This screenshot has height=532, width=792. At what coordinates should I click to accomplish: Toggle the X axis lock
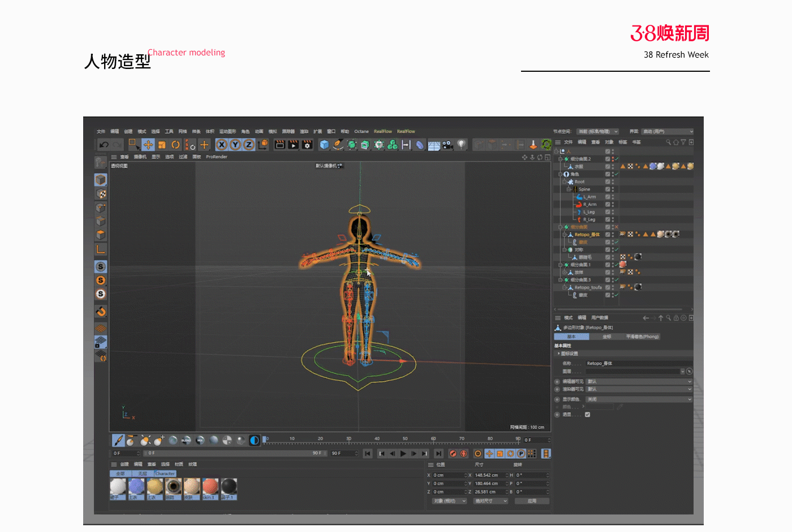coord(222,145)
